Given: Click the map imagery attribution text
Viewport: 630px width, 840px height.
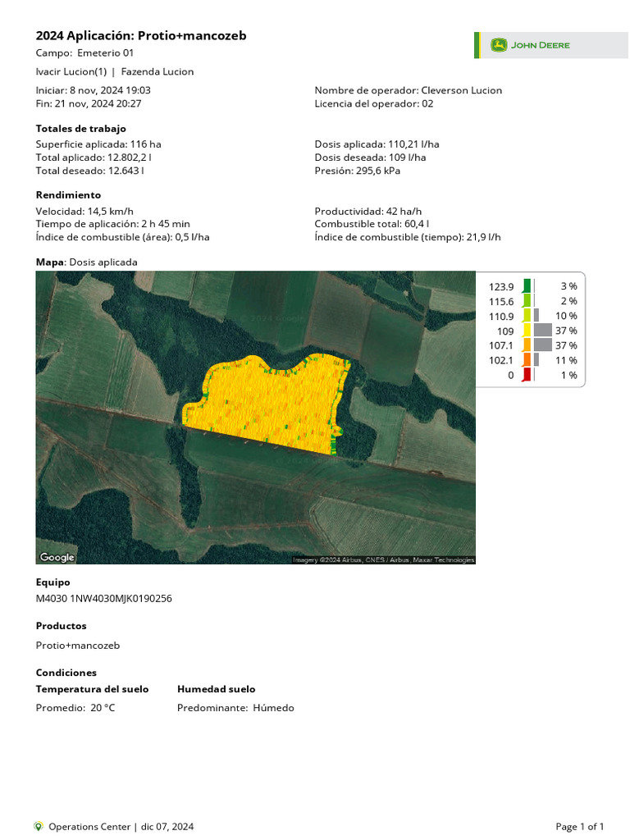Looking at the screenshot, I should point(384,559).
